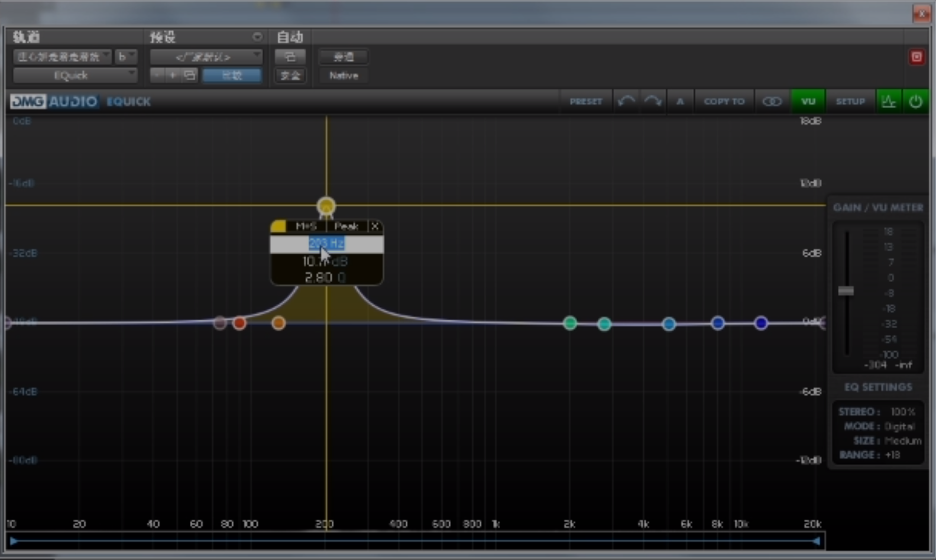Click the output gain fader handle
Screen dimensions: 936x560
pyautogui.click(x=846, y=291)
